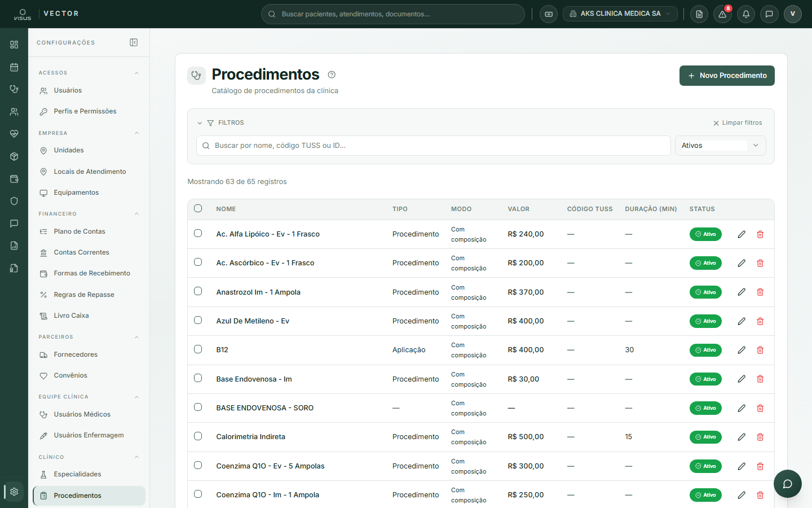
Task: Collapse the Parceiros sidebar group
Action: [136, 337]
